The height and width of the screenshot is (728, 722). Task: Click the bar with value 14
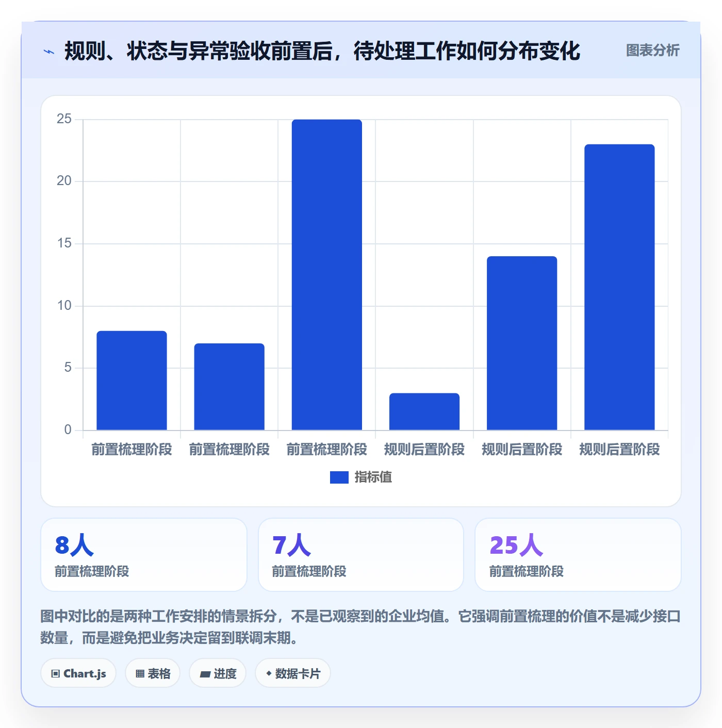(522, 343)
